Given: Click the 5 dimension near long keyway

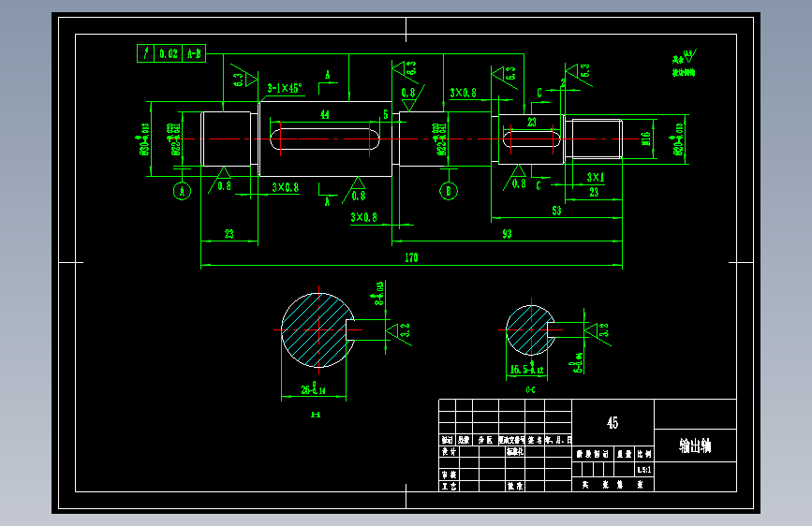Looking at the screenshot, I should 386,114.
